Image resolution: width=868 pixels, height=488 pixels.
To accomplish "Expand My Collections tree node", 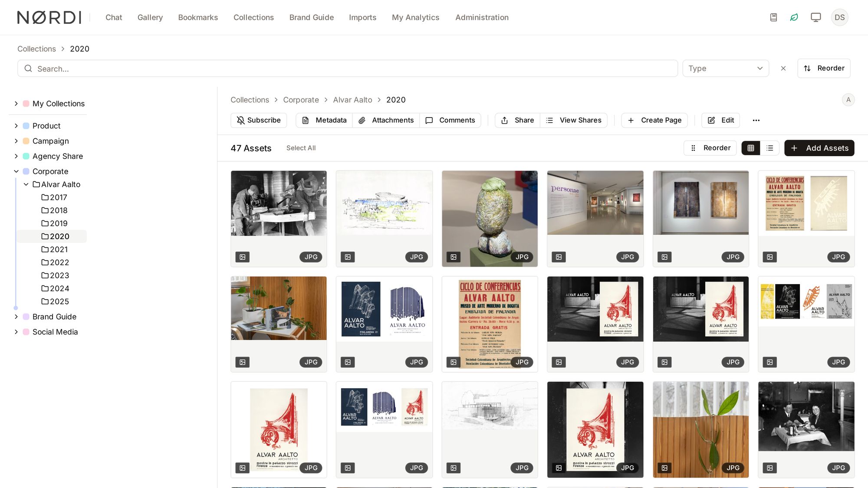I will coord(16,104).
